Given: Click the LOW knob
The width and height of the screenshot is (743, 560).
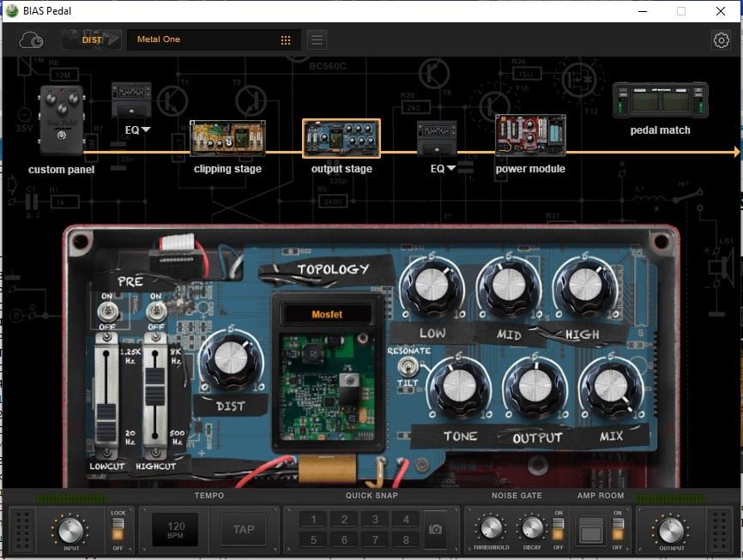Looking at the screenshot, I should (x=432, y=287).
